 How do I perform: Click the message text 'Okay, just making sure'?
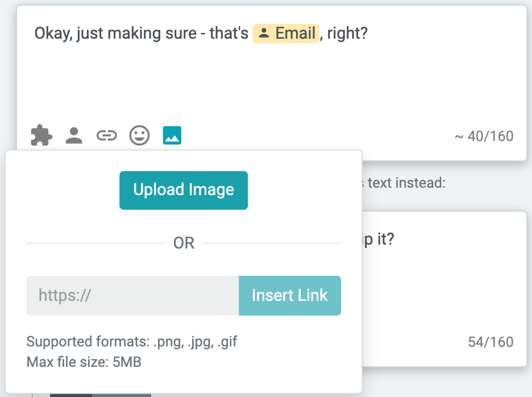click(115, 34)
